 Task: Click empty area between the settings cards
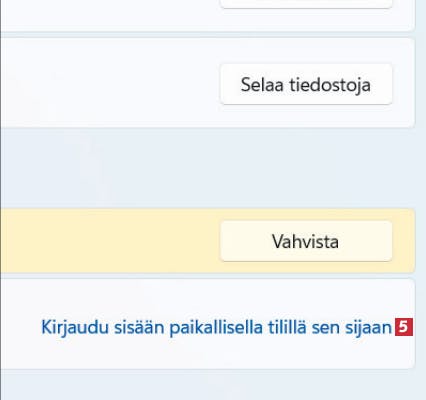(207, 168)
